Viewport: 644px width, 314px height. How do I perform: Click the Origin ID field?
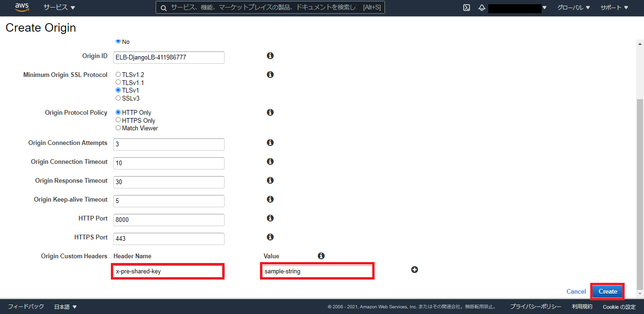169,58
